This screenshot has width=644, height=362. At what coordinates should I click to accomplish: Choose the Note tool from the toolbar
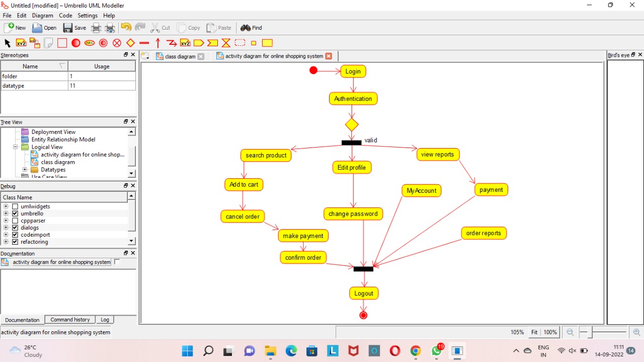(49, 43)
